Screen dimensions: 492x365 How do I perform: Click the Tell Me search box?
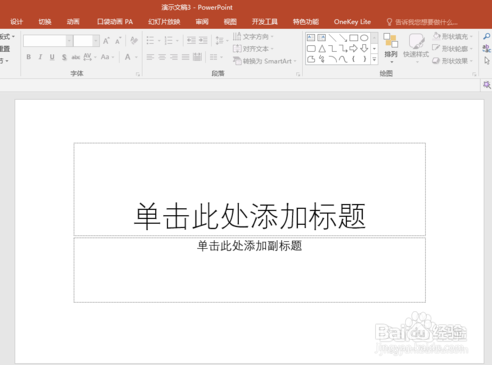(422, 22)
